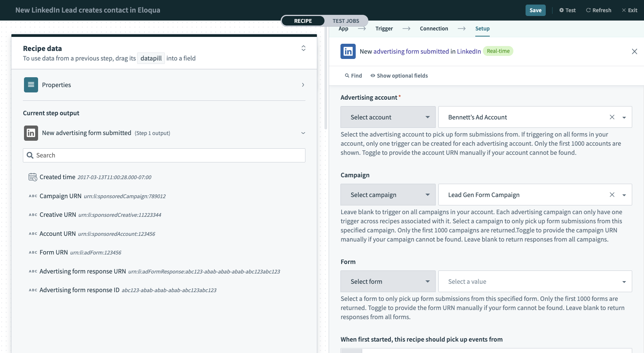Switch to the TEST JOBS tab

point(346,21)
